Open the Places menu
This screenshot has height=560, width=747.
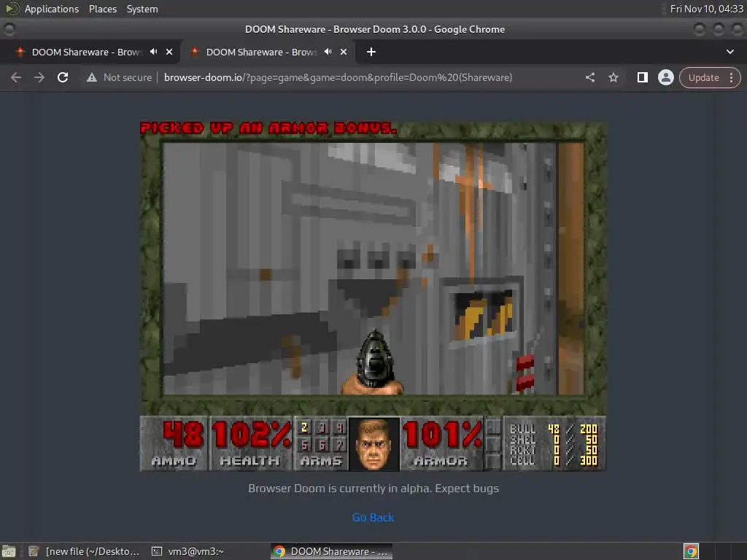click(x=102, y=9)
